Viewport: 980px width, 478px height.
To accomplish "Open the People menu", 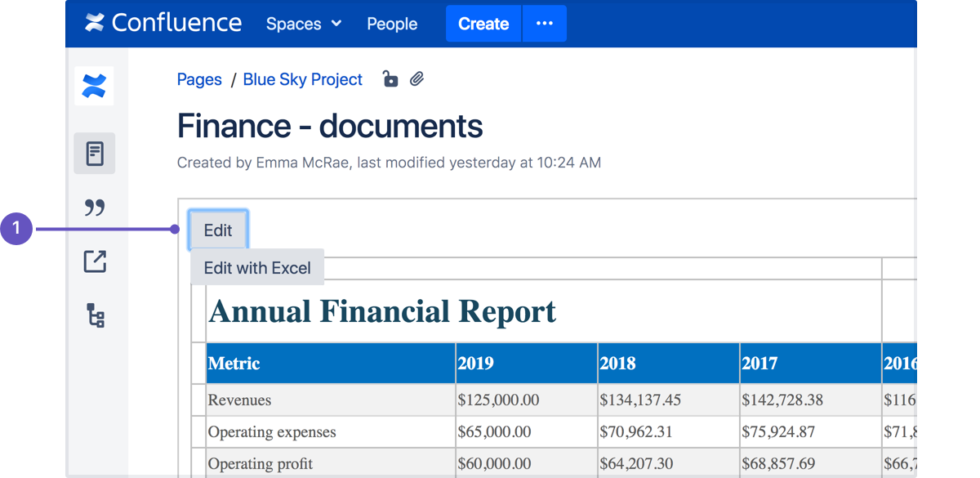I will point(392,24).
